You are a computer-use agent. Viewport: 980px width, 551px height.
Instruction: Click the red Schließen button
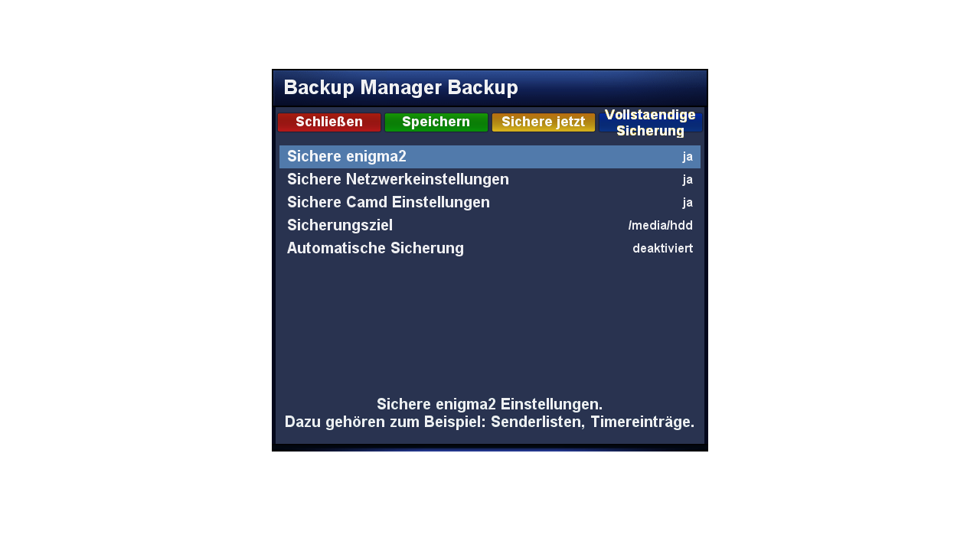tap(329, 122)
